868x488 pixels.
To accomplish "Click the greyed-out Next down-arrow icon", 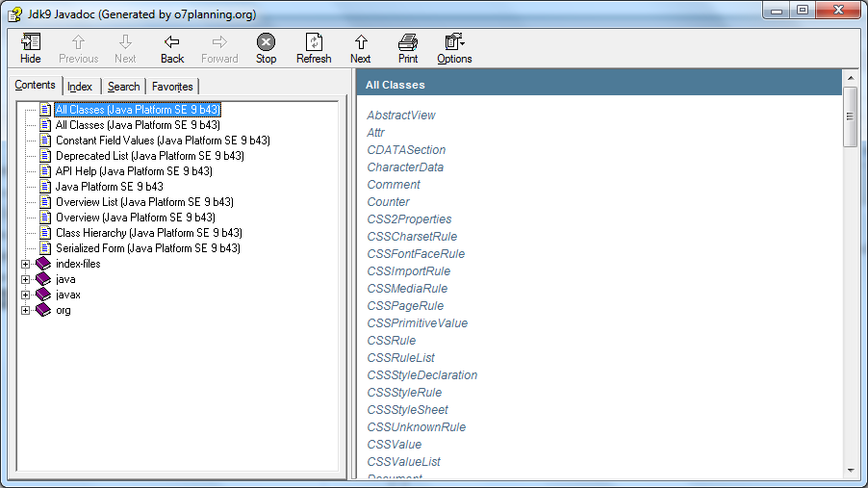I will [x=126, y=42].
